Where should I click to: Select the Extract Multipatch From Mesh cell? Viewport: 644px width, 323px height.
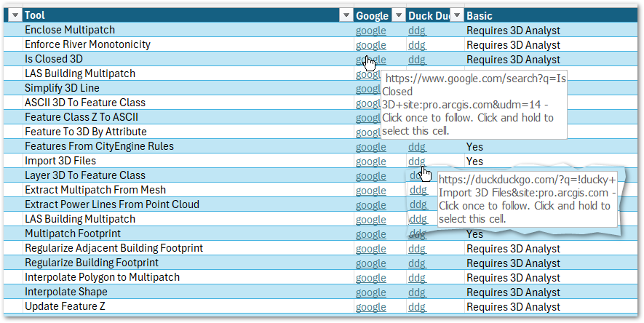click(x=95, y=191)
